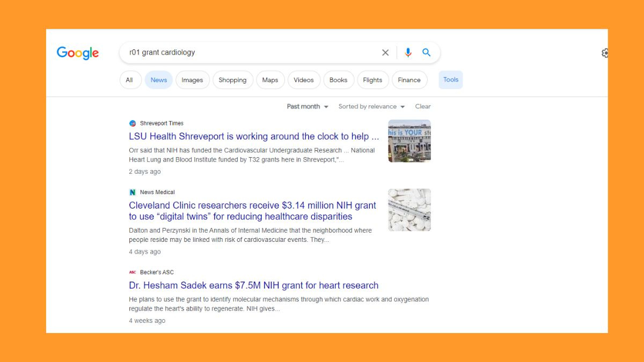Click the News Medical source name
644x362 pixels.
[157, 192]
